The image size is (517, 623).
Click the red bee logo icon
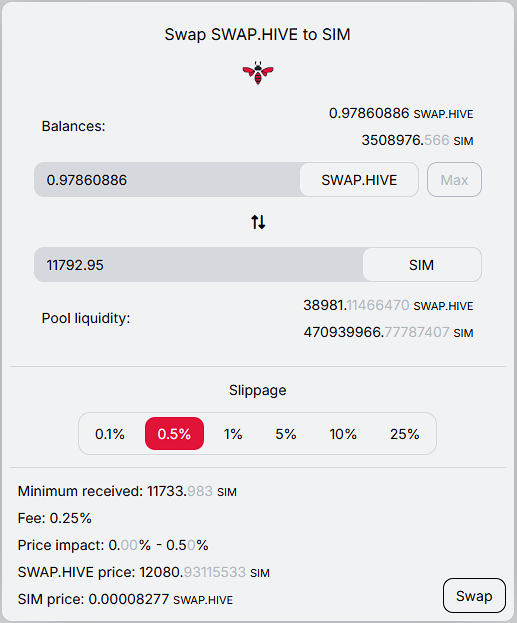click(258, 73)
